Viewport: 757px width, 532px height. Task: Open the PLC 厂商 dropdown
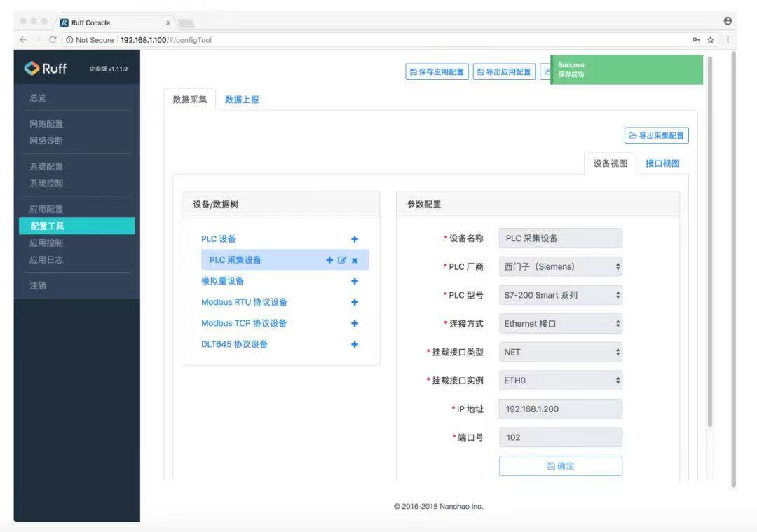pos(561,266)
